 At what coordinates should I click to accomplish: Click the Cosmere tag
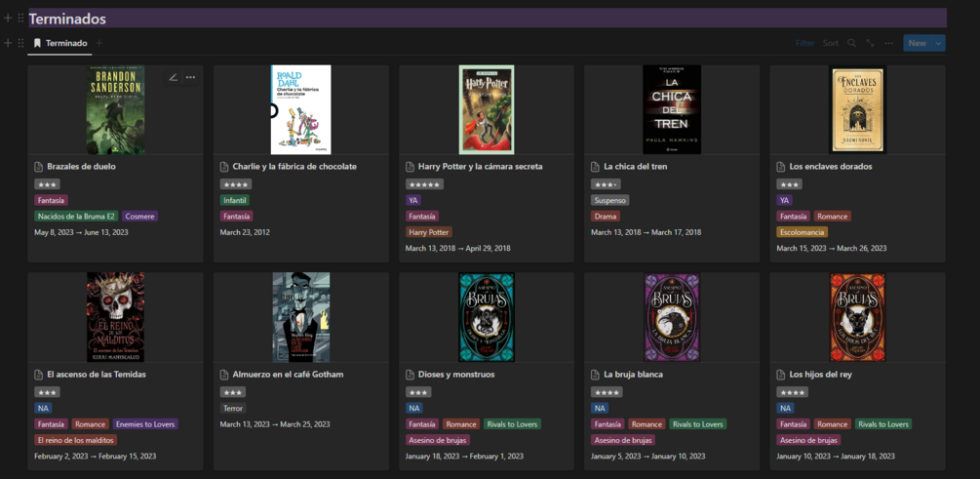point(140,217)
